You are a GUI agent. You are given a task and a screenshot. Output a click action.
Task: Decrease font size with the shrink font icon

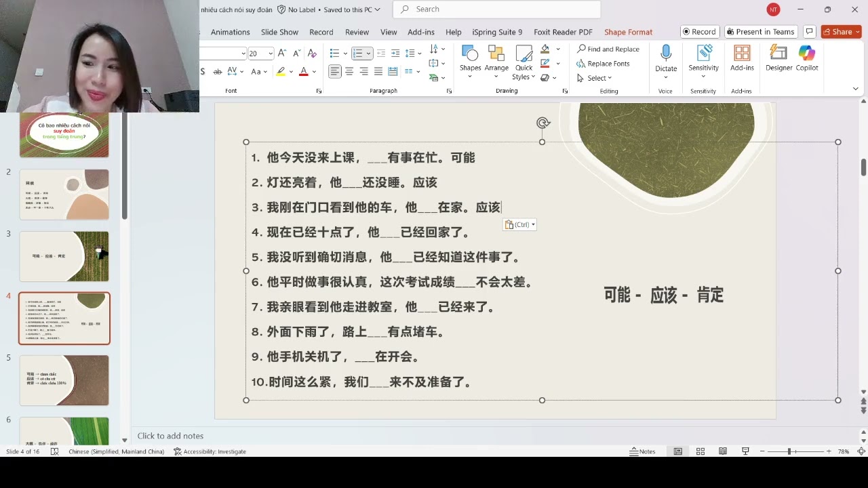(x=296, y=54)
